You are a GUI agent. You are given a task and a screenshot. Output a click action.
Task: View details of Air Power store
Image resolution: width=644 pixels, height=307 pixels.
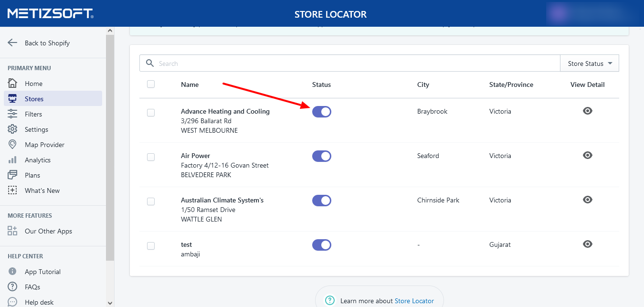point(588,155)
